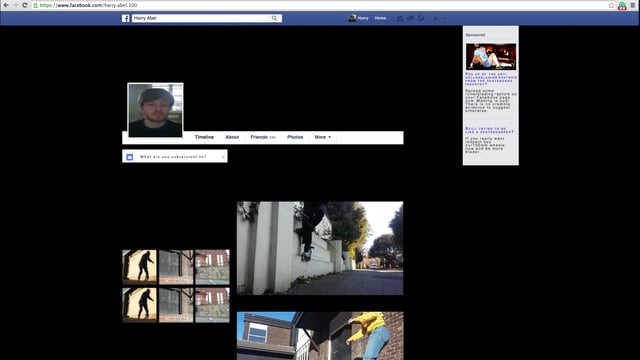Reload the page with the refresh icon

click(x=24, y=5)
